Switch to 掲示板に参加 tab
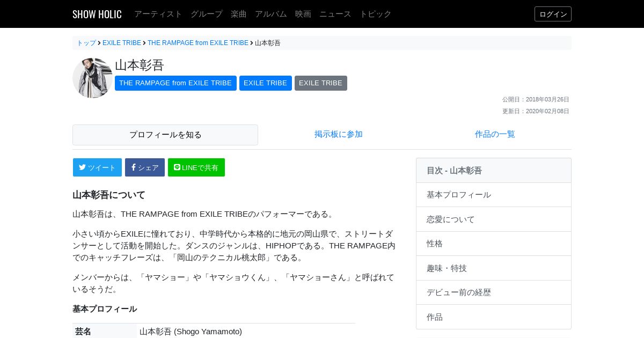644x338 pixels. pyautogui.click(x=339, y=134)
